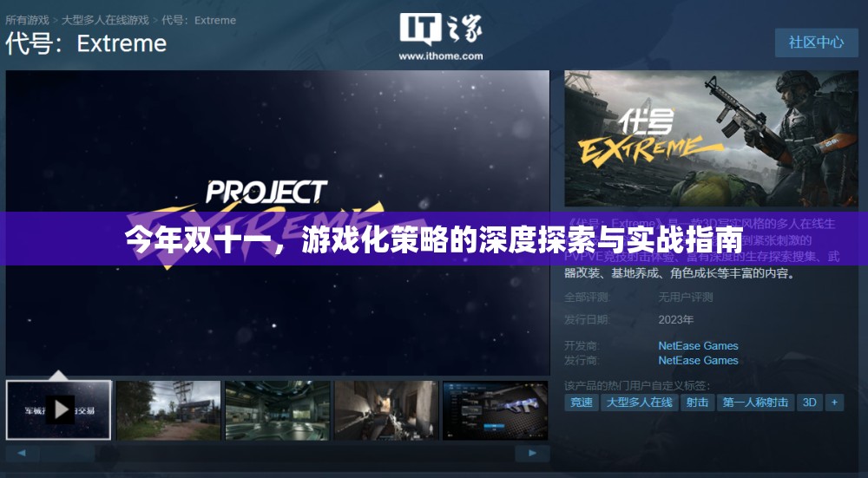Screen dimensions: 868x478
Task: Select the outdoor building screenshot thumbnail
Action: (169, 410)
